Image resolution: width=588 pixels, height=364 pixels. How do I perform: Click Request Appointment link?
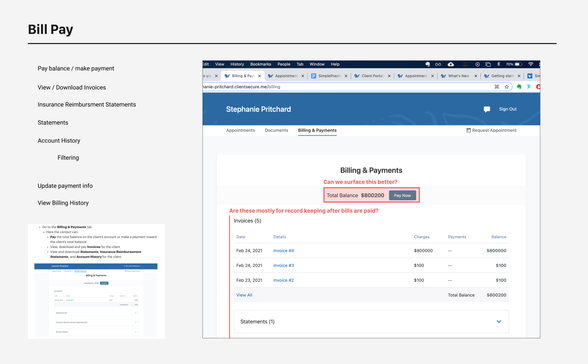[x=491, y=130]
